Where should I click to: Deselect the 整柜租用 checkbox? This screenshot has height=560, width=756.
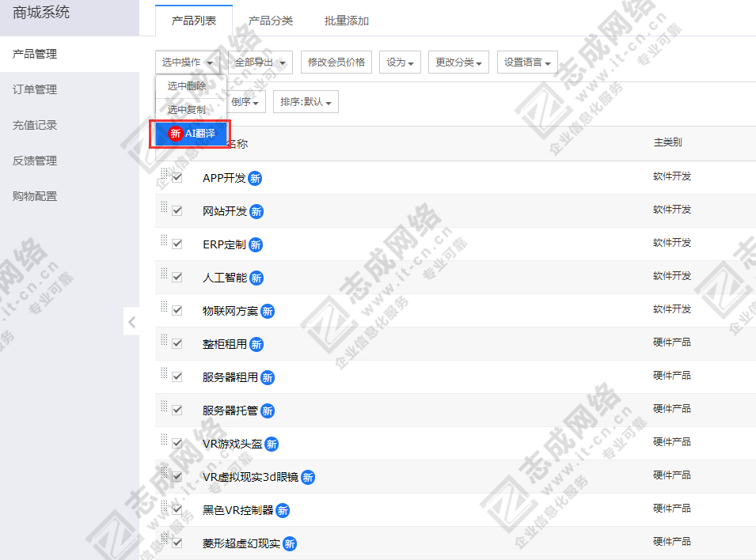(x=177, y=343)
